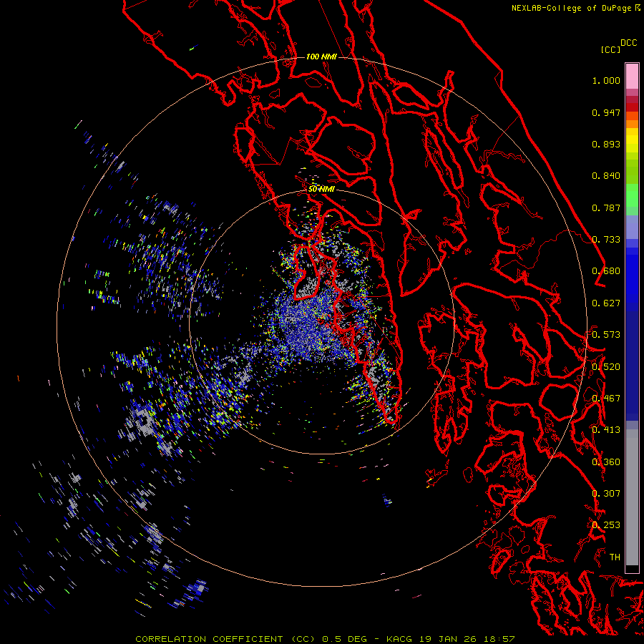Screen dimensions: 644x644
Task: Click the '[CC]' units label
Action: (610, 49)
